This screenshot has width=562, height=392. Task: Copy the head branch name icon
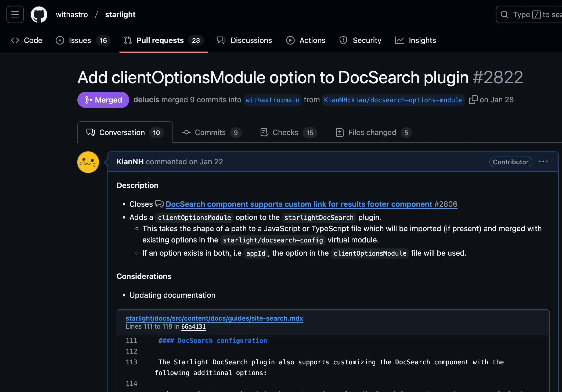pos(473,100)
